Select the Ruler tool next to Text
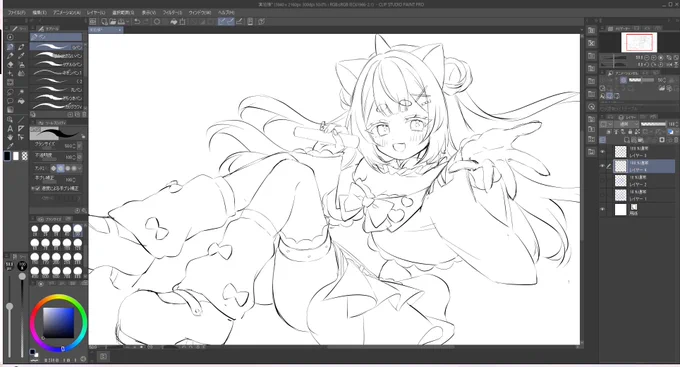This screenshot has width=680, height=367. 21,128
